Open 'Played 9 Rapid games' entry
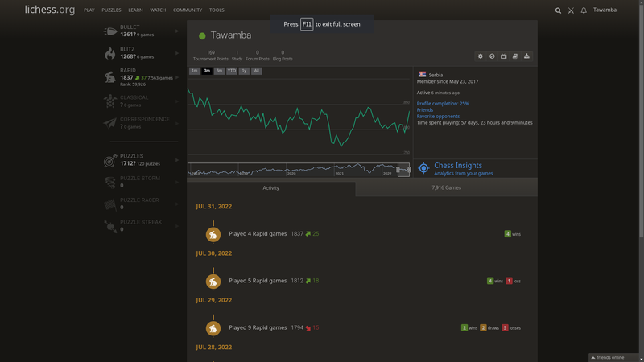This screenshot has height=362, width=644. click(258, 327)
